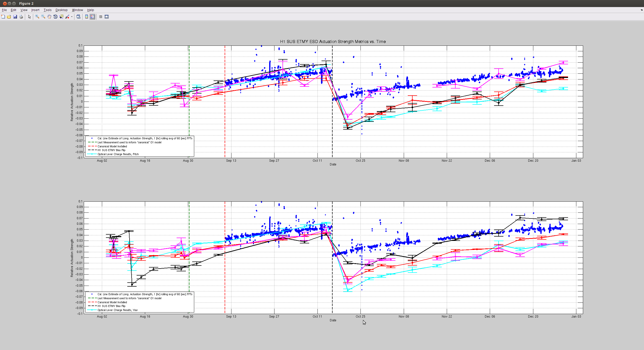Toggle the Insert Legend button off
The width and height of the screenshot is (644, 350).
coord(93,17)
